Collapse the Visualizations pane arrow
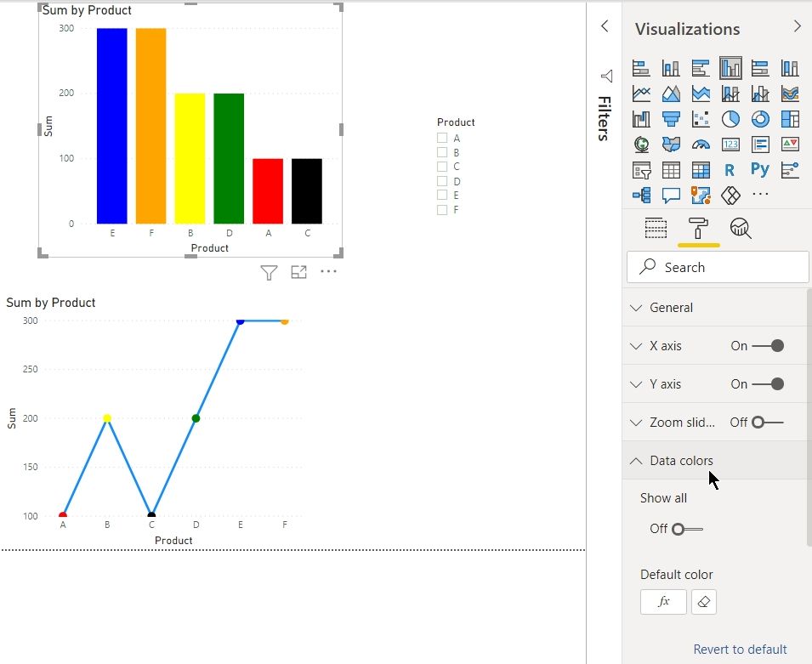This screenshot has width=812, height=664. pyautogui.click(x=797, y=26)
